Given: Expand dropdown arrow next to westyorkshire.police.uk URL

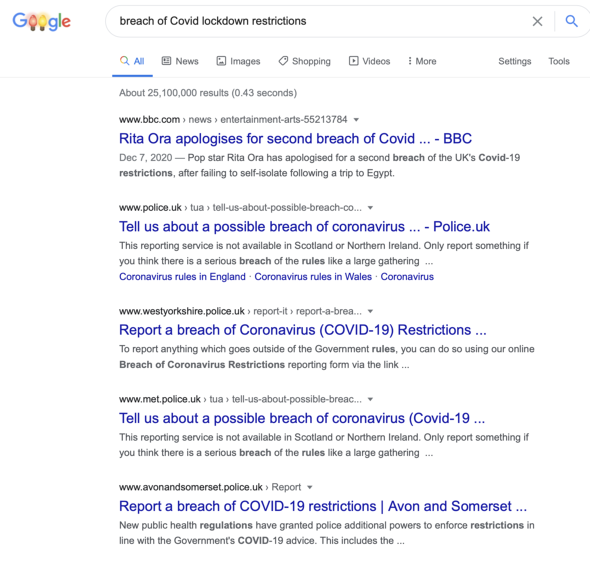Looking at the screenshot, I should tap(370, 311).
